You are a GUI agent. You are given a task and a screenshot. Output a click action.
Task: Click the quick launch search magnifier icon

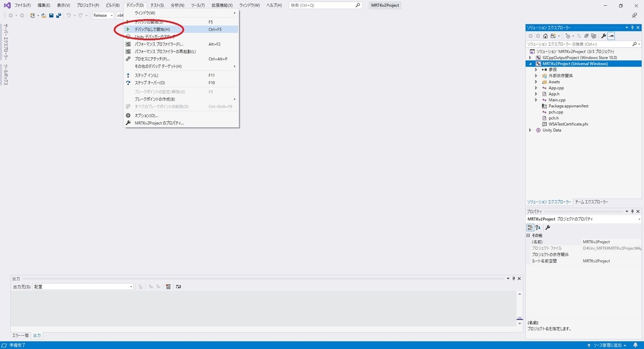coord(358,5)
